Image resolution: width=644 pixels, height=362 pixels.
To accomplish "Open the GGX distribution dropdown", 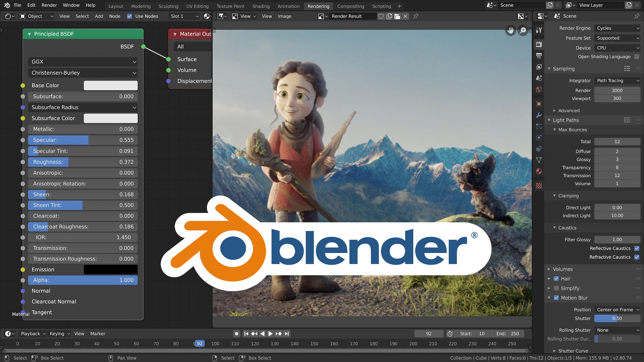I will tap(83, 62).
